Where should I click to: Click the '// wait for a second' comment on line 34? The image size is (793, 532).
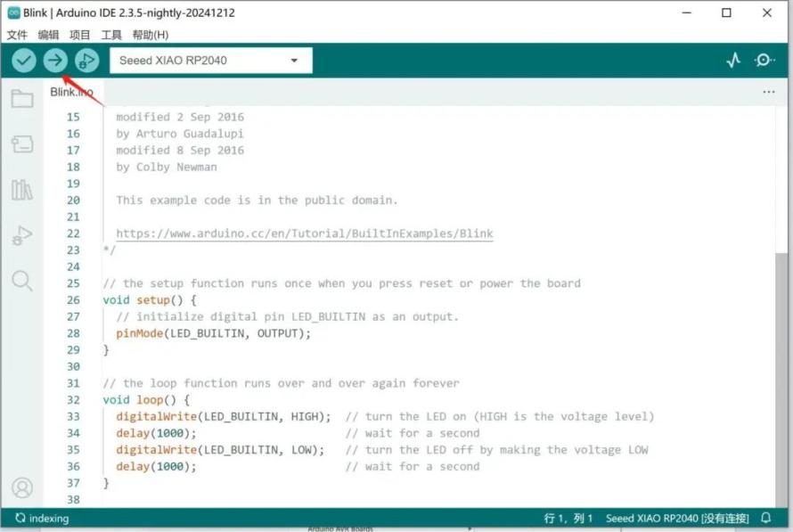[413, 433]
